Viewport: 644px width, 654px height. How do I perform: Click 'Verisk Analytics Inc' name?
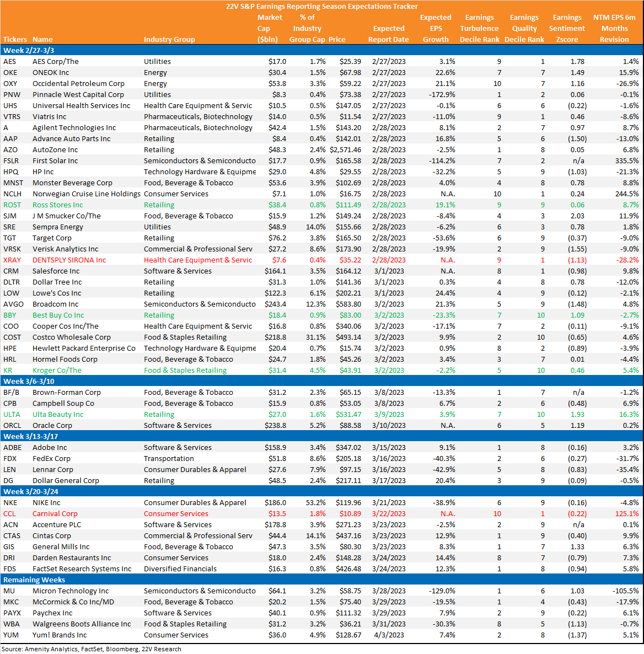(x=66, y=249)
